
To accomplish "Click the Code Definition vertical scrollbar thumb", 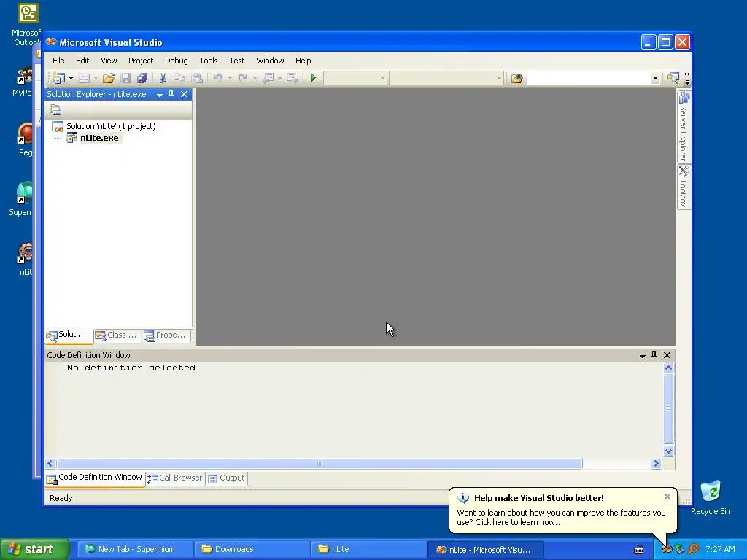I will [x=668, y=408].
